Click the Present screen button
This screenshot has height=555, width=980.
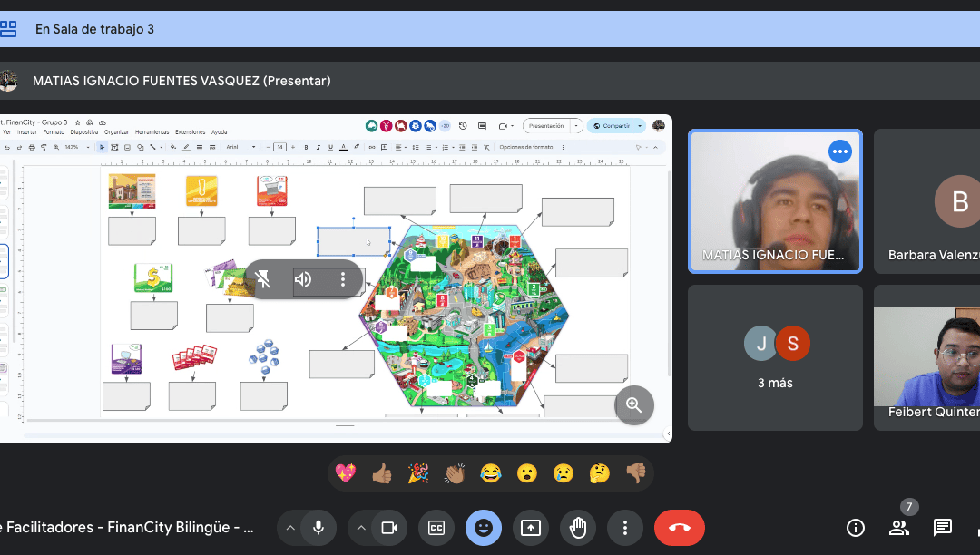click(531, 528)
